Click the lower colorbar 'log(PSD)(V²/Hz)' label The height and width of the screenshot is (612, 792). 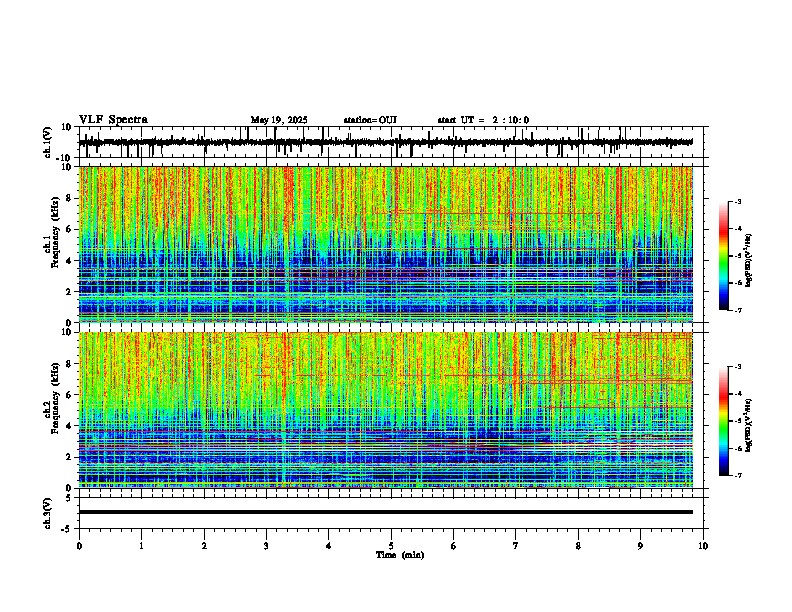[x=749, y=426]
